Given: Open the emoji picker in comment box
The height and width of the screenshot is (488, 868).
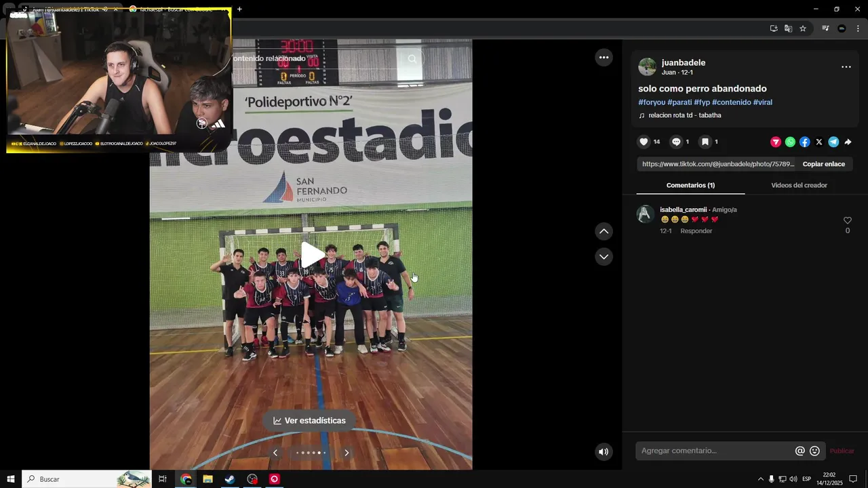Looking at the screenshot, I should click(815, 451).
